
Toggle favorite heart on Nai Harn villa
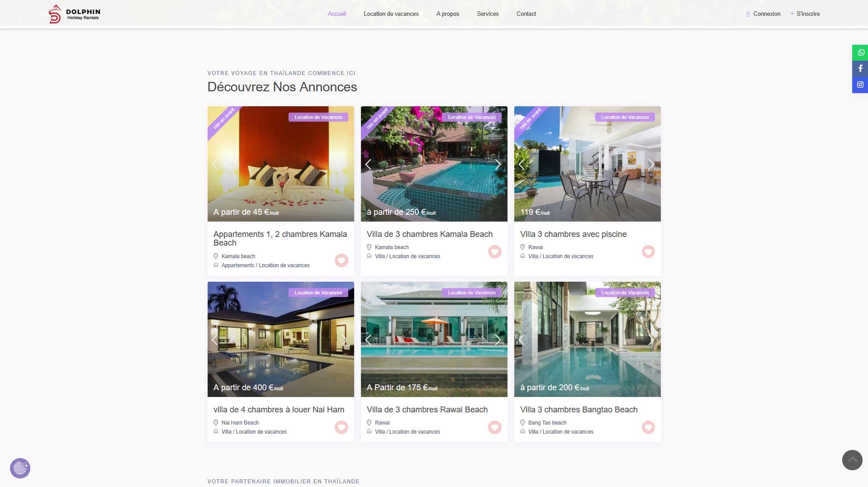click(x=342, y=427)
